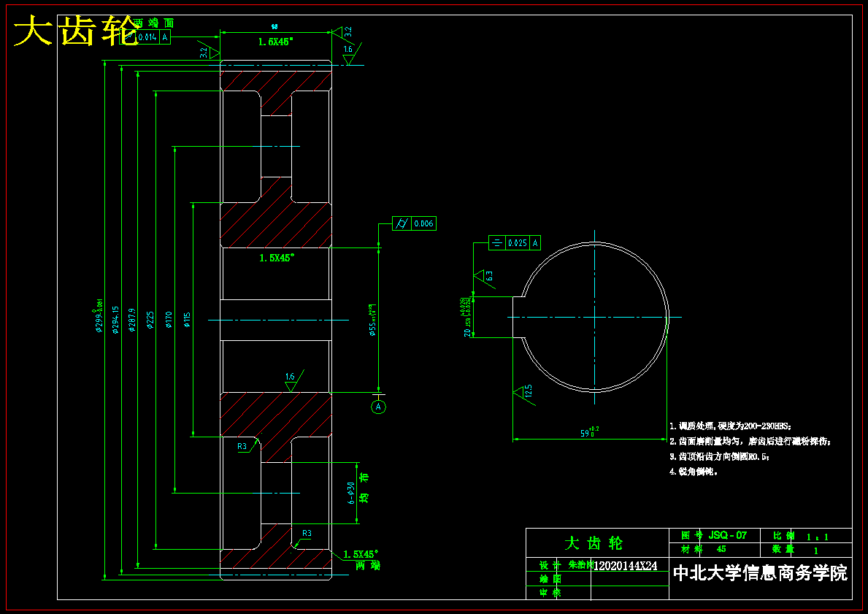The image size is (868, 614).
Task: Click the 两端面 annotation text
Action: click(154, 23)
